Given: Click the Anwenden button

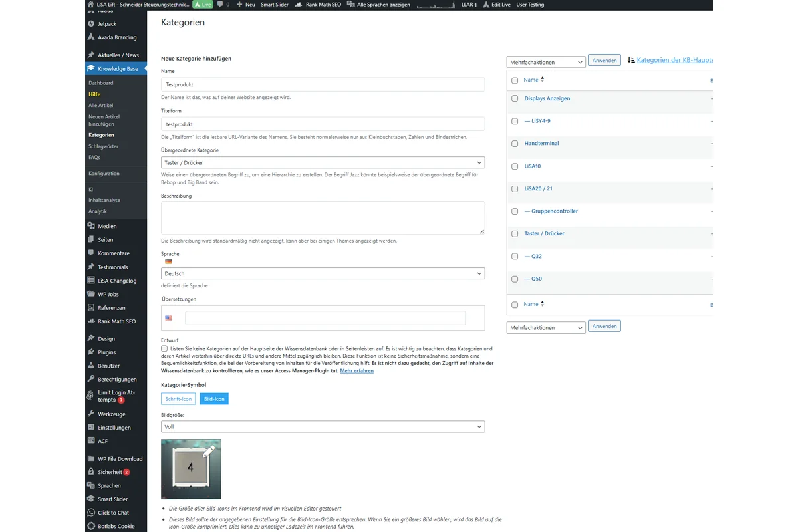Looking at the screenshot, I should point(604,59).
